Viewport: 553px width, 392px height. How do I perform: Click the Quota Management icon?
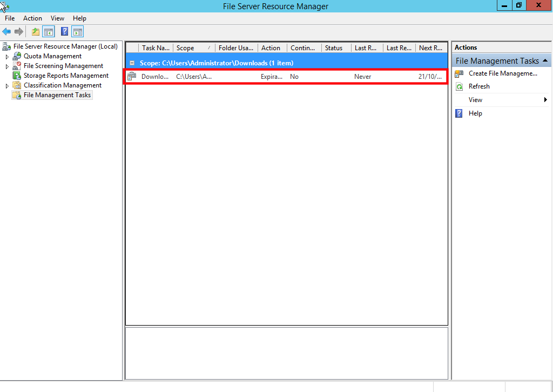click(17, 56)
